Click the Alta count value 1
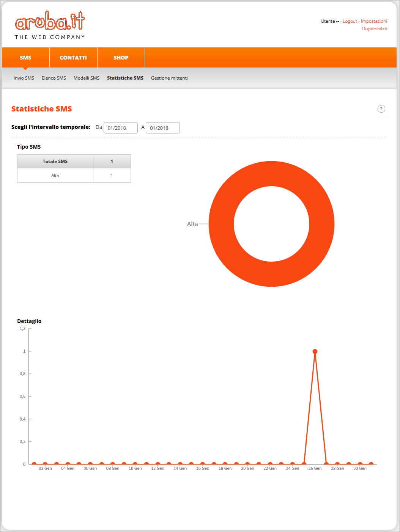Screen dimensions: 400x532 tap(112, 176)
